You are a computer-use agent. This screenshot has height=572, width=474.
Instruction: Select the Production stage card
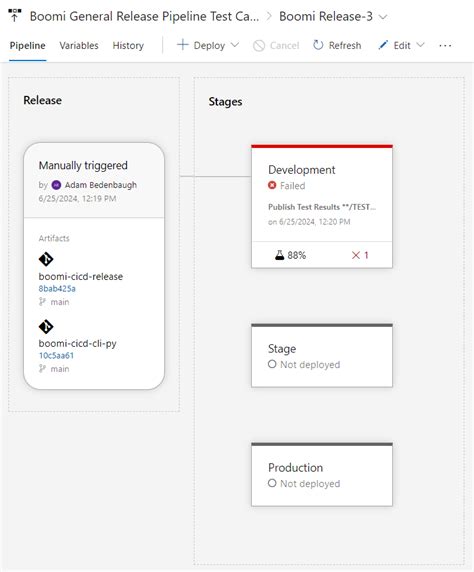click(322, 474)
